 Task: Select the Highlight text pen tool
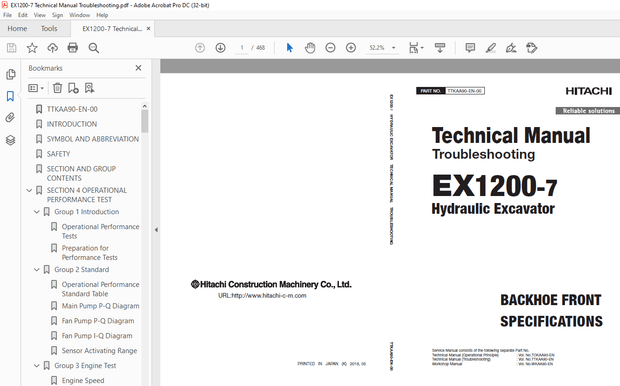491,48
